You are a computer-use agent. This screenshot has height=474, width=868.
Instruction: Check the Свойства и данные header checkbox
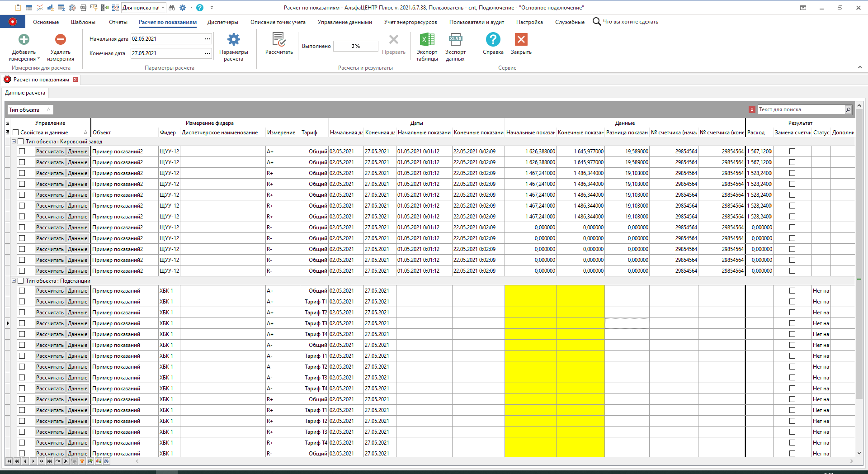pyautogui.click(x=16, y=133)
